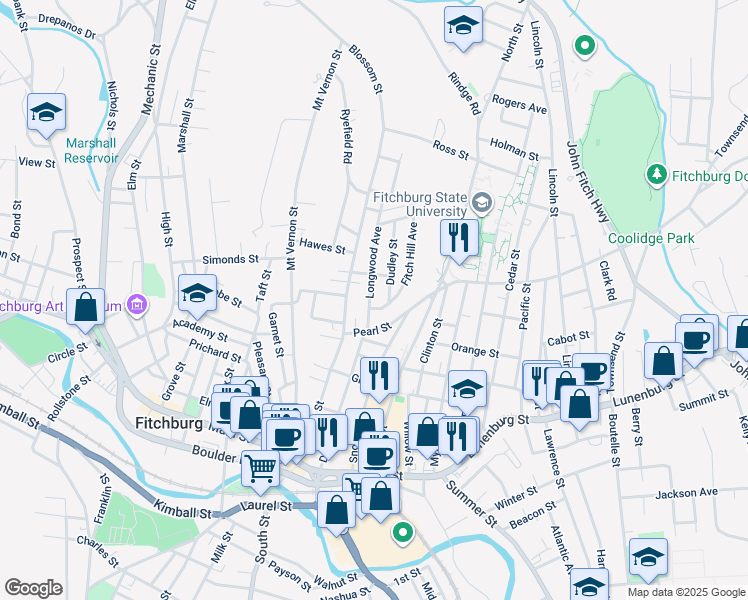The height and width of the screenshot is (600, 748).
Task: Click the shopping bag near Fitchburg Art Museum
Action: pos(86,307)
